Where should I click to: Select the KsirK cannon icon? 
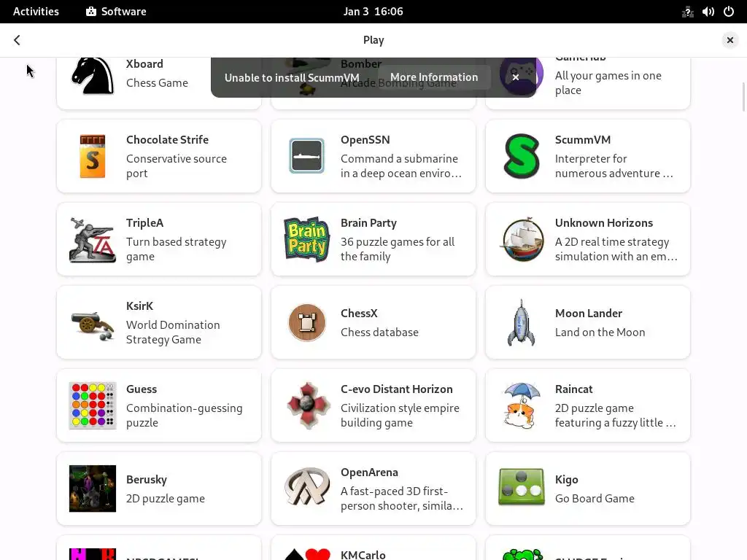tap(93, 325)
